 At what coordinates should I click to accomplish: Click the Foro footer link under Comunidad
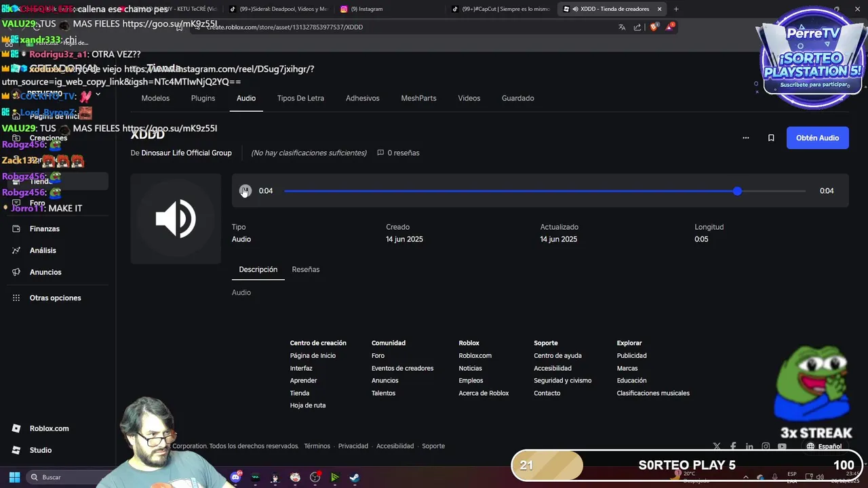378,356
